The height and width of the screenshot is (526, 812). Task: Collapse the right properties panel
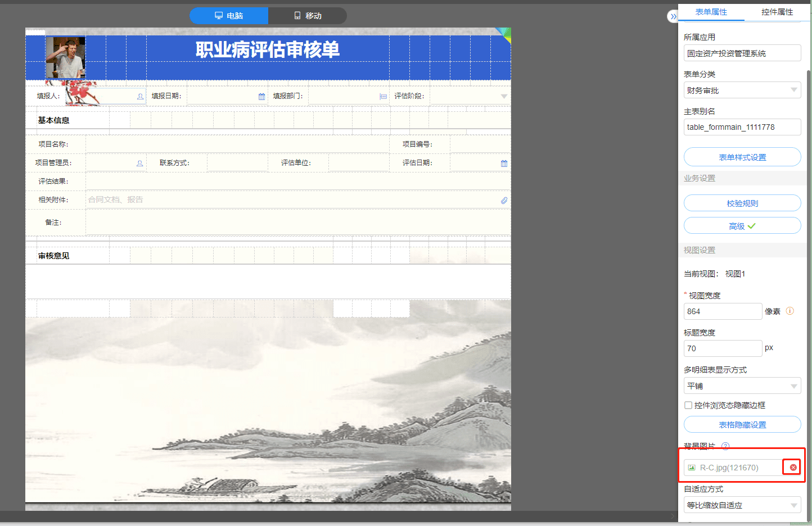[673, 17]
